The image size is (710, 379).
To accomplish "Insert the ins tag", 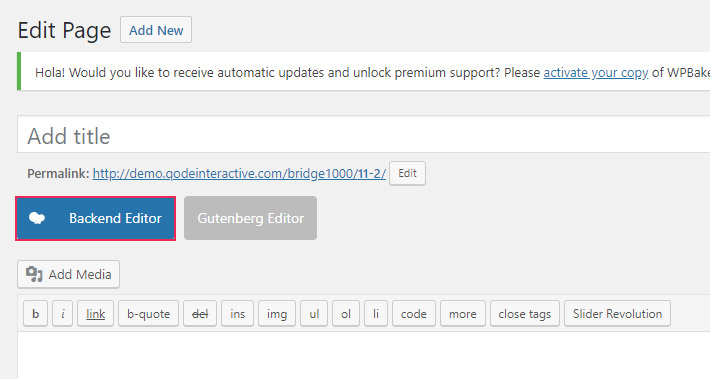I will coord(237,314).
